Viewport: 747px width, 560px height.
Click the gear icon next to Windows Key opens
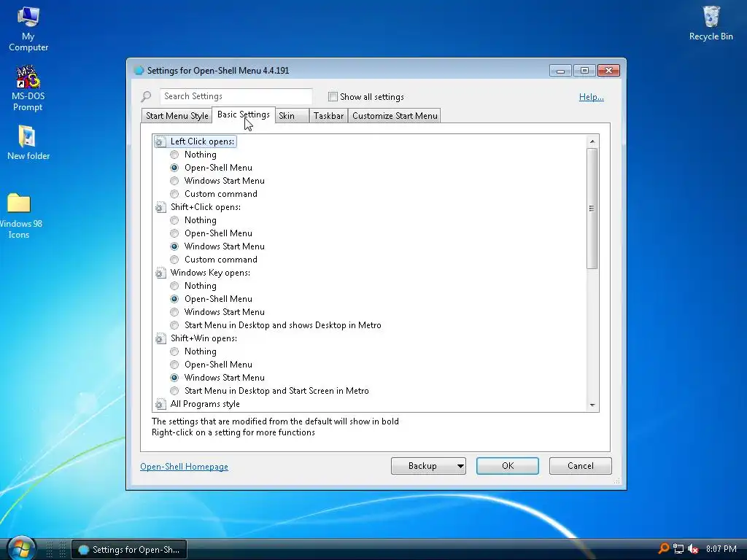pos(160,273)
